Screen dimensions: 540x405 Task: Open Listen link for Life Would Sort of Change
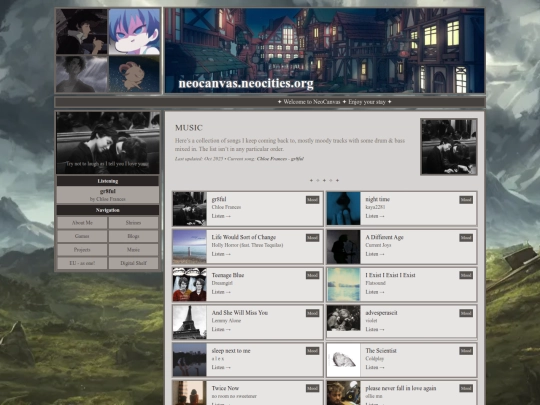pos(221,254)
